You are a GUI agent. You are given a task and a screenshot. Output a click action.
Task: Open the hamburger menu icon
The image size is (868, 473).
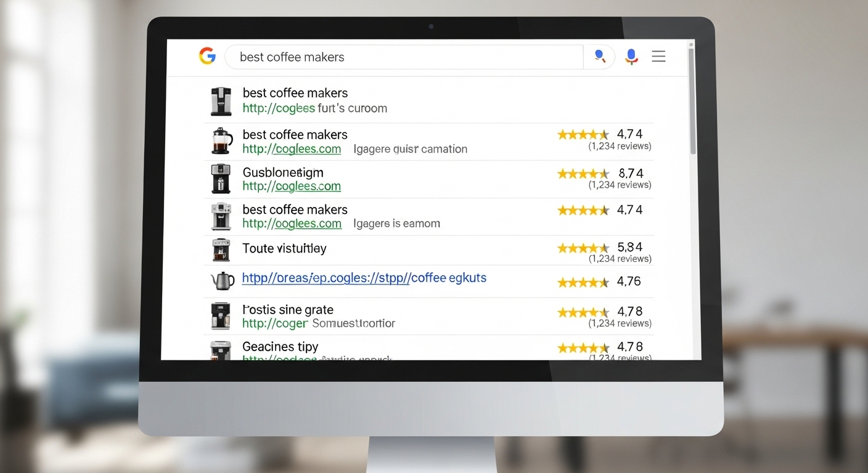coord(658,57)
